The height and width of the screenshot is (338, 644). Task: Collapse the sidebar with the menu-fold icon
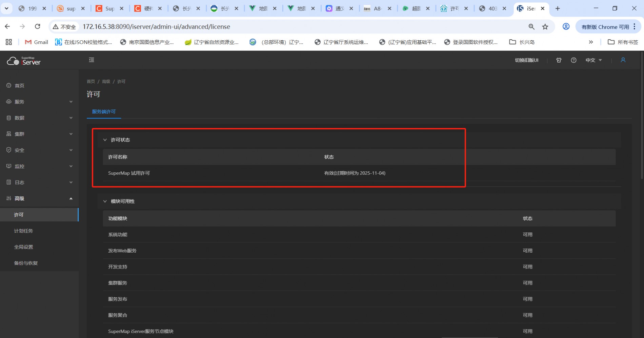(x=92, y=60)
